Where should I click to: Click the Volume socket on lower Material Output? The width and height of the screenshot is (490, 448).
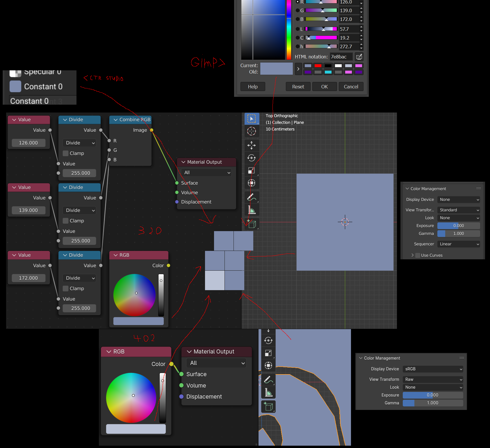pos(181,385)
